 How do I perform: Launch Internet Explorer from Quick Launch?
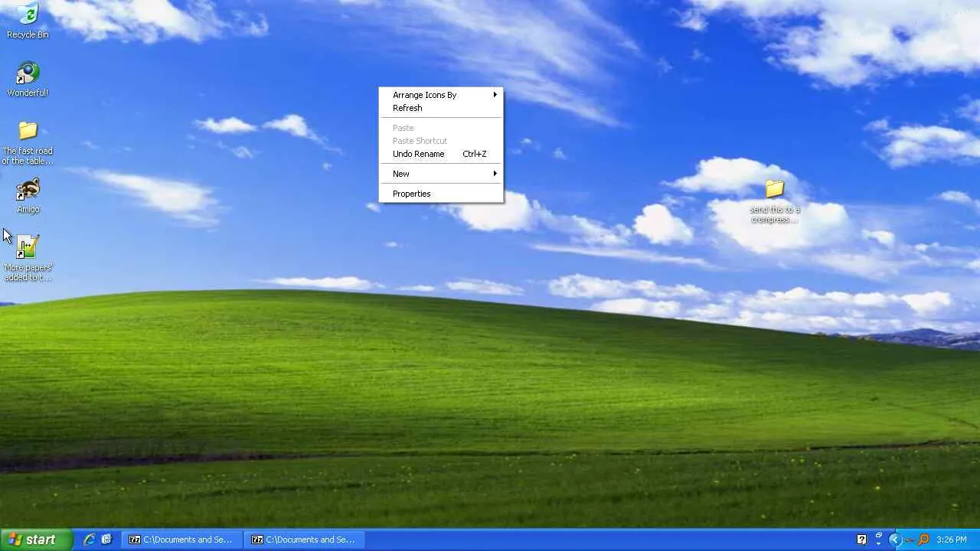[90, 540]
